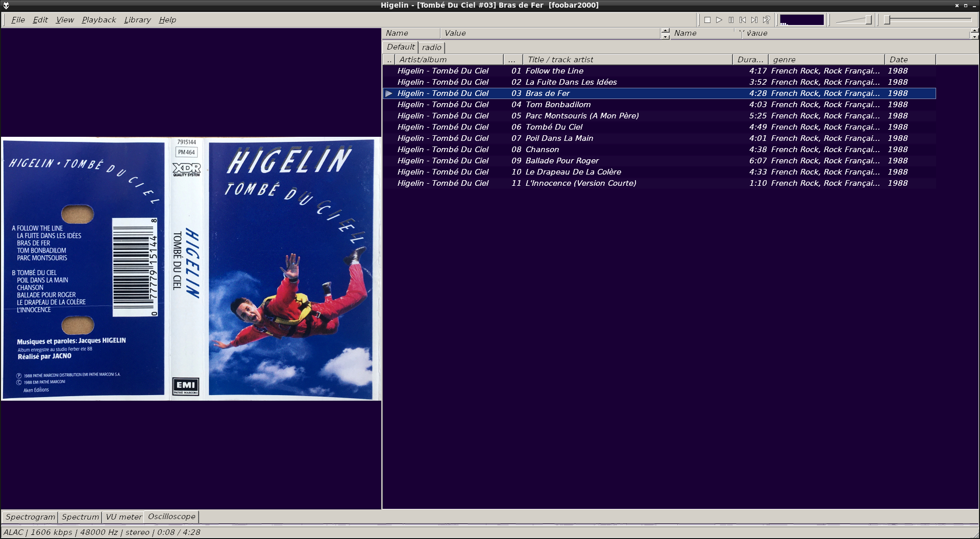Select track 04 Tom Bonbadilom
The image size is (980, 539).
pyautogui.click(x=659, y=105)
